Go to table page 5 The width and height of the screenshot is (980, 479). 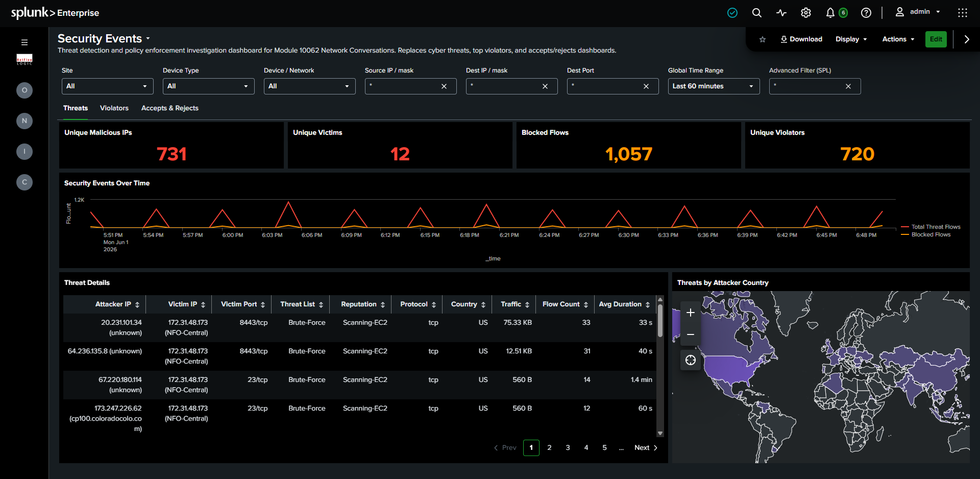(605, 448)
